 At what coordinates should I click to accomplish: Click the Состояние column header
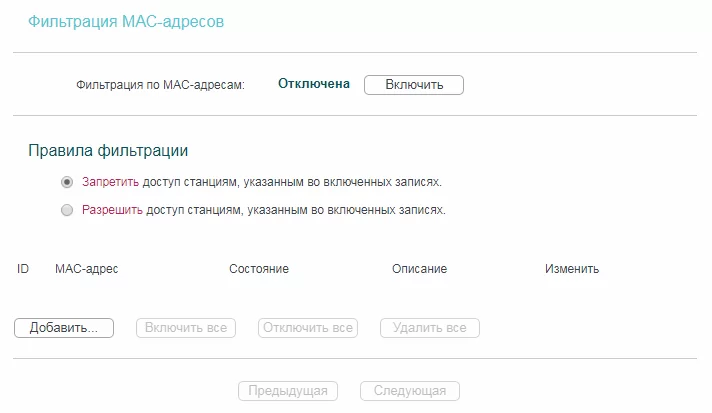pos(259,270)
